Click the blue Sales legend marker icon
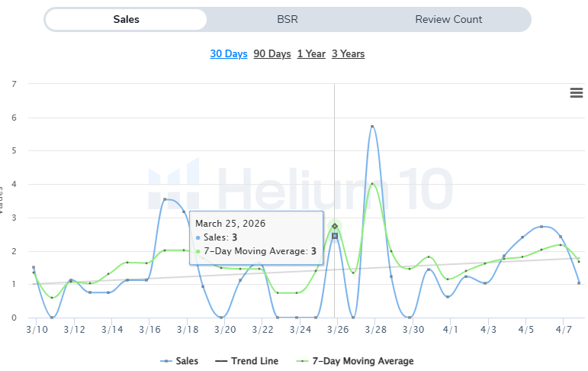Screen dimensions: 588x371 click(x=168, y=361)
